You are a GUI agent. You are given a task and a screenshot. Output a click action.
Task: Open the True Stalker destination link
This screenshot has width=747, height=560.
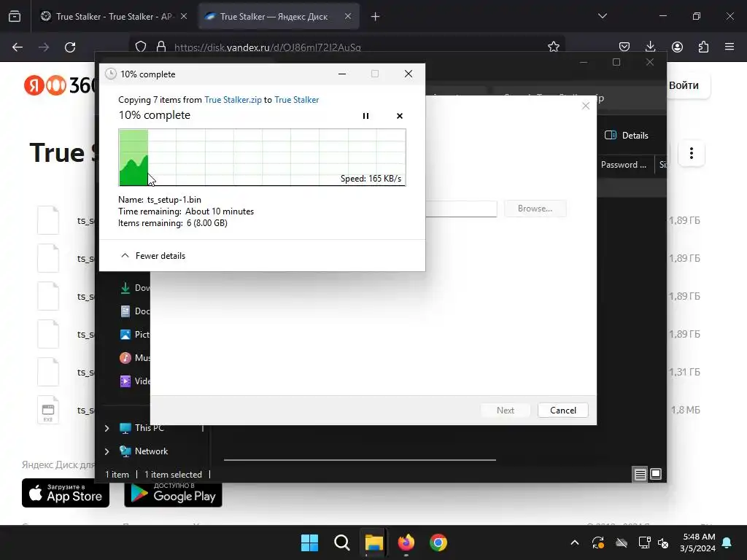[x=297, y=99]
